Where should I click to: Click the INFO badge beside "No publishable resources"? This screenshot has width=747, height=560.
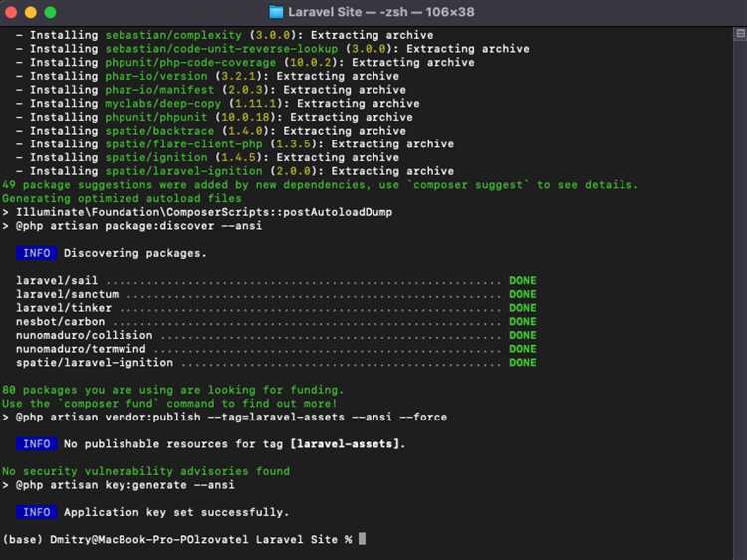coord(36,444)
